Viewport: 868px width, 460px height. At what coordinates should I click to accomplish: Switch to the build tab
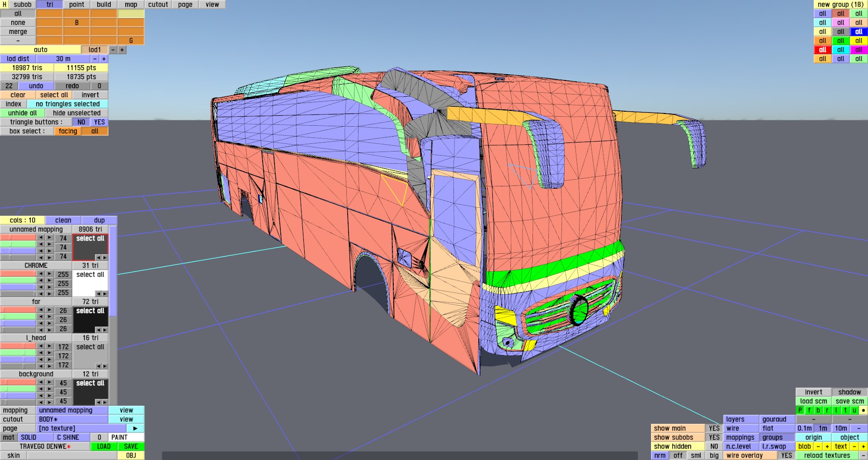(104, 5)
